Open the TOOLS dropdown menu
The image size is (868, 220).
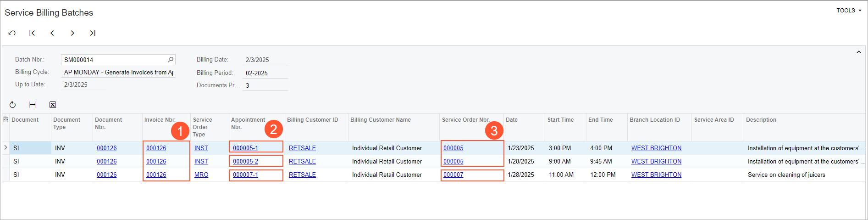click(x=849, y=11)
